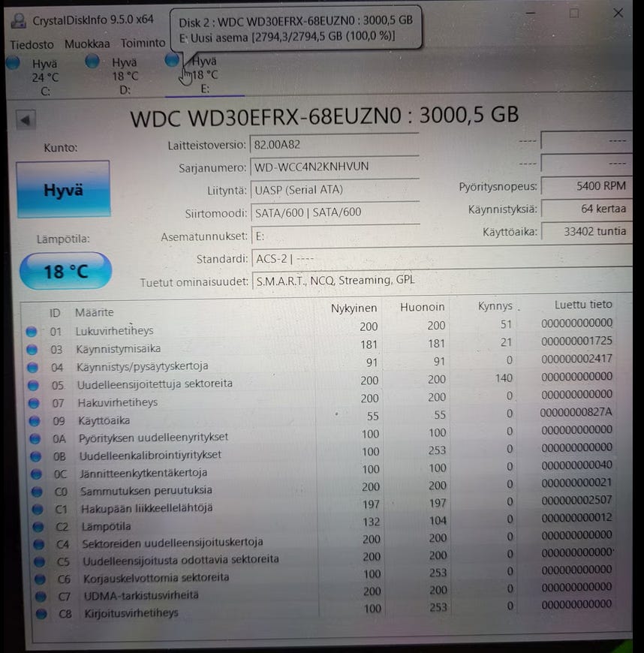The width and height of the screenshot is (644, 653).
Task: Click the Käyttöaika value 33402 tuntia
Action: point(586,231)
